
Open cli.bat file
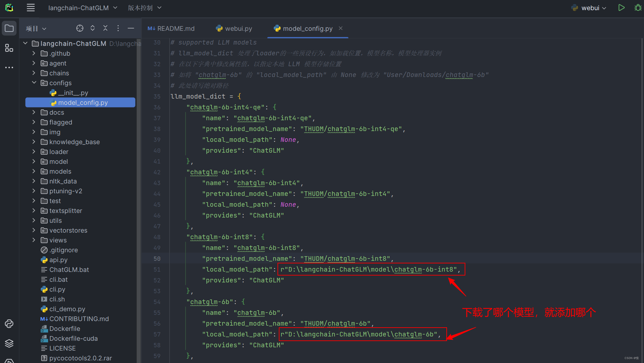tap(54, 279)
